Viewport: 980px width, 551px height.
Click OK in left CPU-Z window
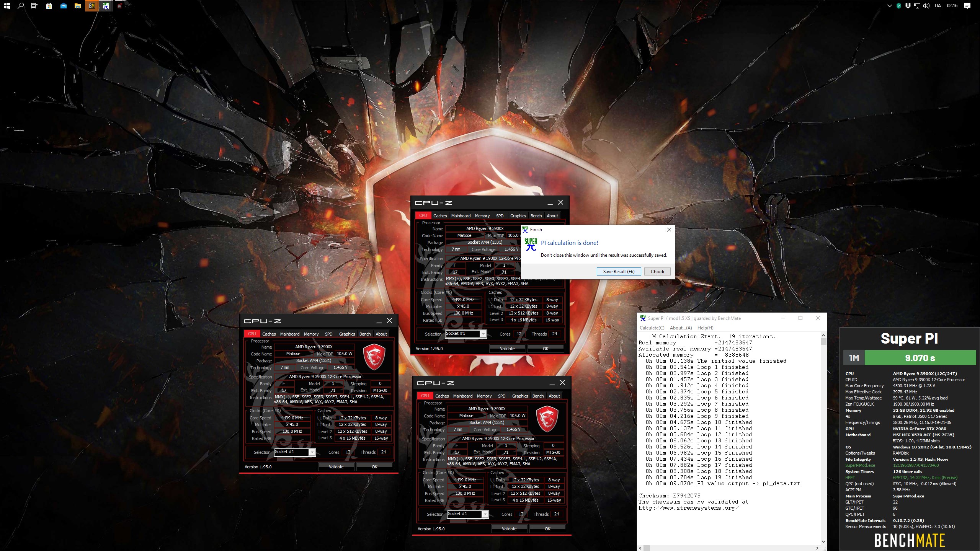374,467
